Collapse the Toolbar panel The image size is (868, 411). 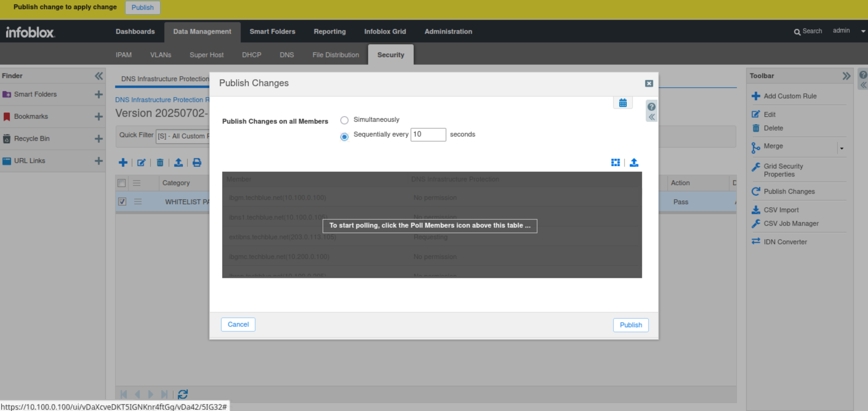click(846, 76)
